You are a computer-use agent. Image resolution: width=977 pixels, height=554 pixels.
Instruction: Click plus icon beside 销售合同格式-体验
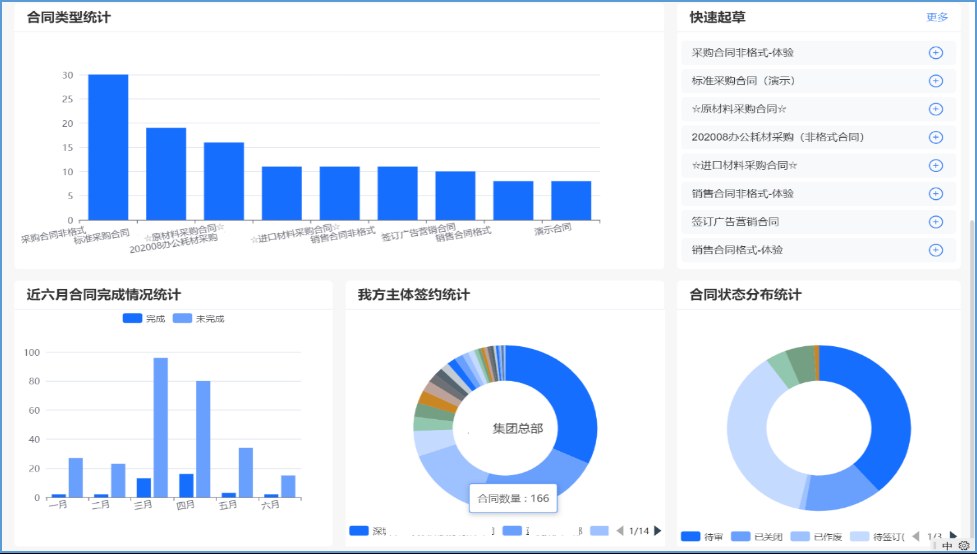(x=935, y=250)
